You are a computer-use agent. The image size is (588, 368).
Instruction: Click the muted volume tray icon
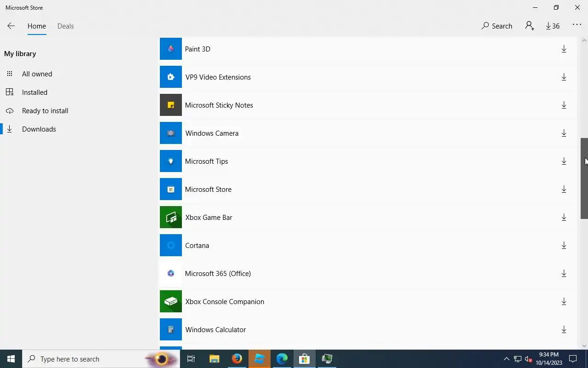[x=528, y=359]
